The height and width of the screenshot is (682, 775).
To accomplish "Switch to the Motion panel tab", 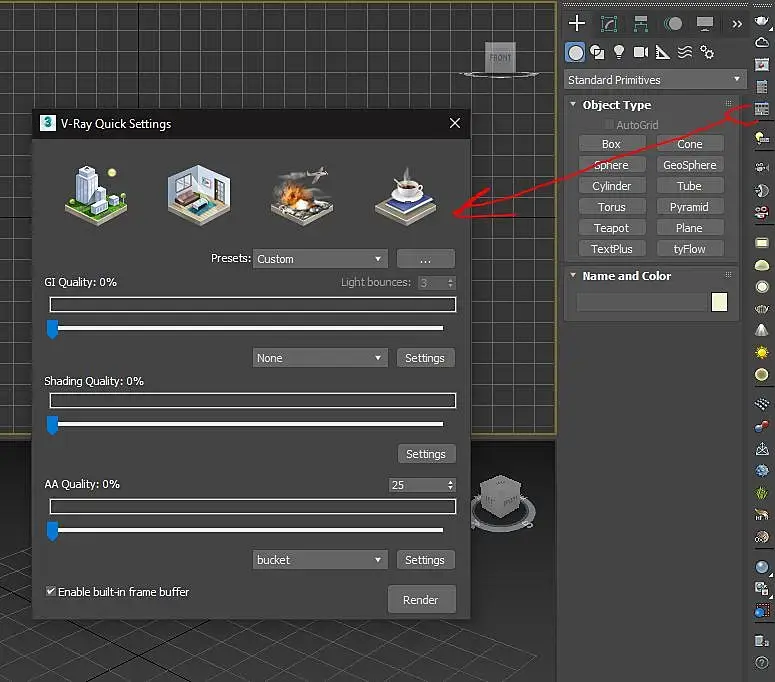I will pos(673,23).
